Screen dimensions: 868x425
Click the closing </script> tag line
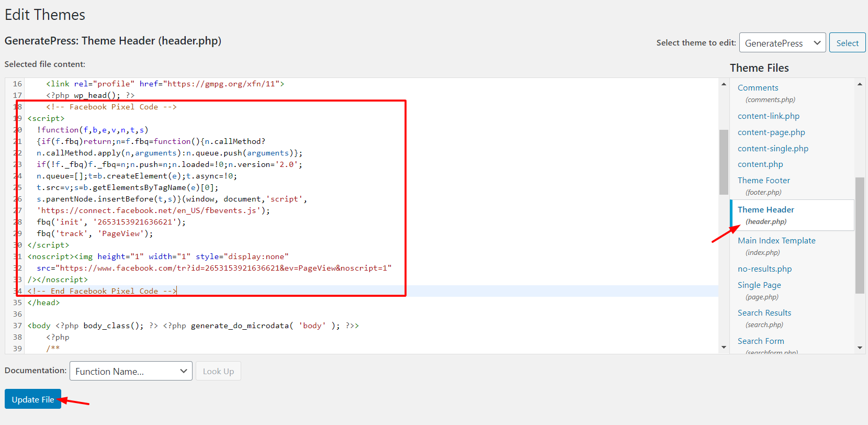[48, 245]
